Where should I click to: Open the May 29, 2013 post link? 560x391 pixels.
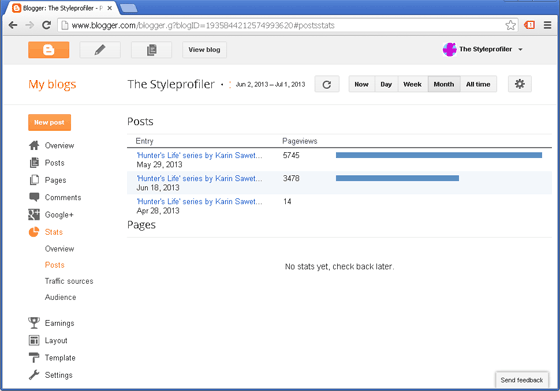pos(199,155)
